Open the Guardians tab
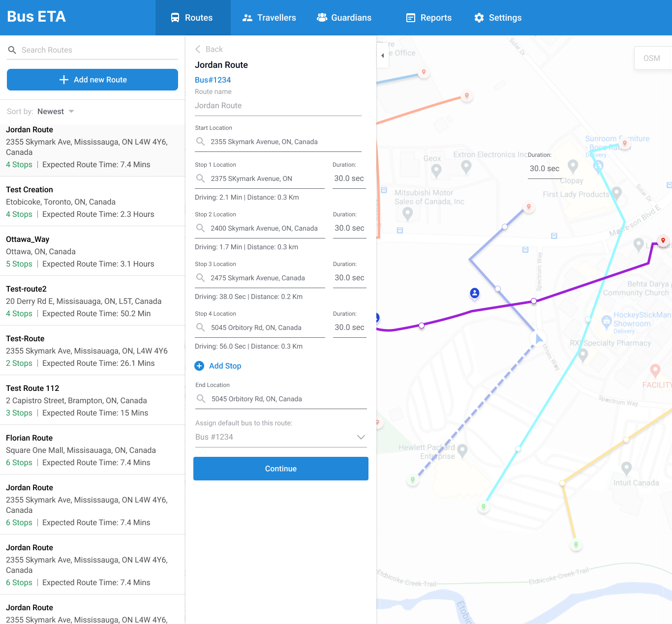The image size is (672, 624). point(344,18)
